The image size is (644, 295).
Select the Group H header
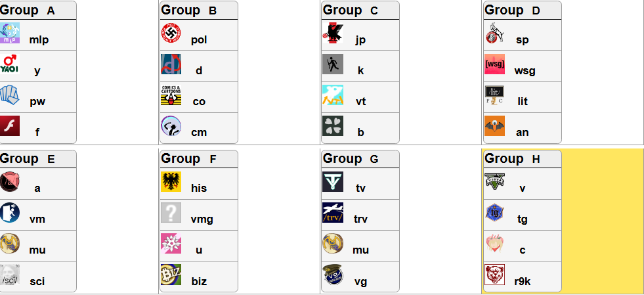512,159
